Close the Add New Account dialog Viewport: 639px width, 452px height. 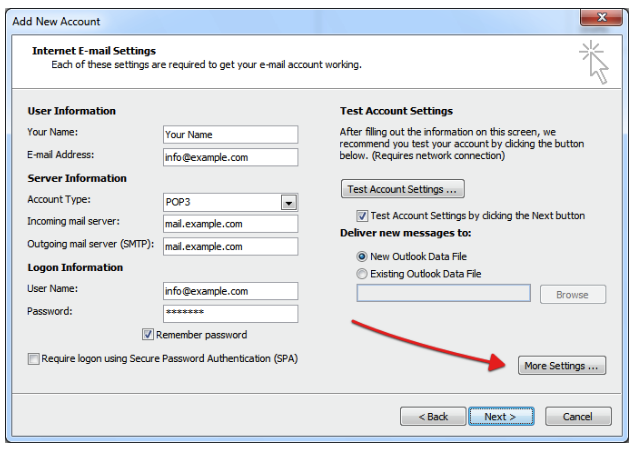point(602,18)
